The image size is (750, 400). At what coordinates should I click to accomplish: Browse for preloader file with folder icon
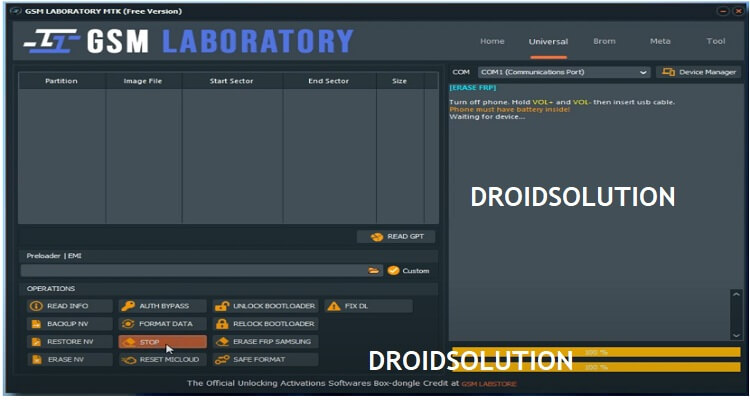click(x=373, y=271)
